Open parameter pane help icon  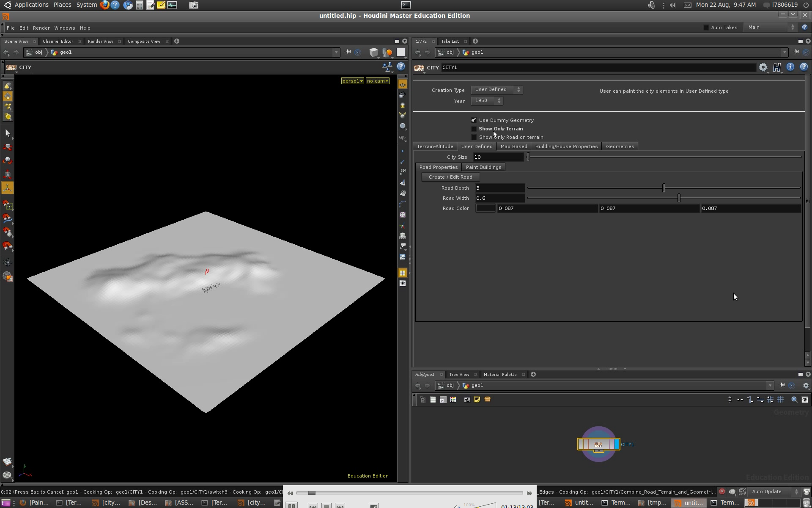[x=804, y=67]
